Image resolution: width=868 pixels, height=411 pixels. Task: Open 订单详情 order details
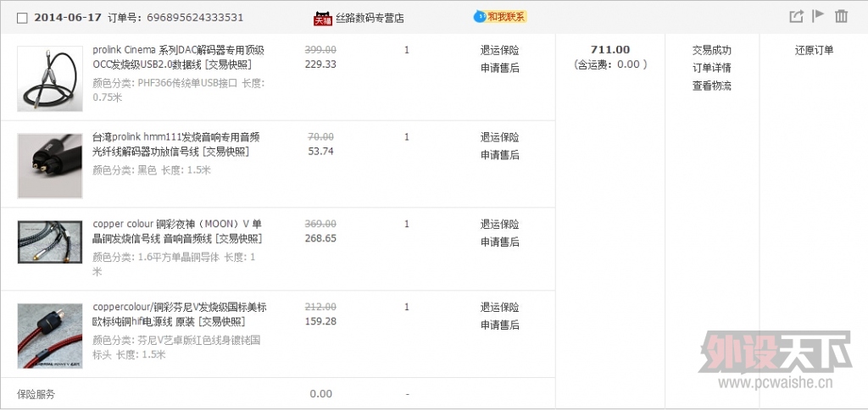click(x=712, y=68)
